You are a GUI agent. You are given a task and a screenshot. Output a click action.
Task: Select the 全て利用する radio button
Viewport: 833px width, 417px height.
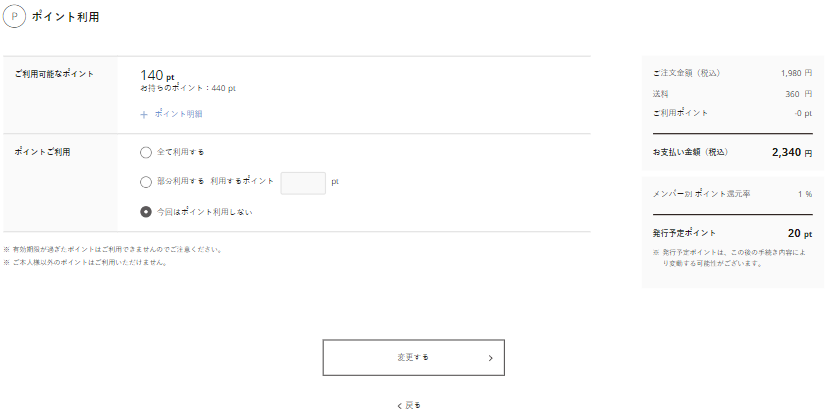point(146,152)
